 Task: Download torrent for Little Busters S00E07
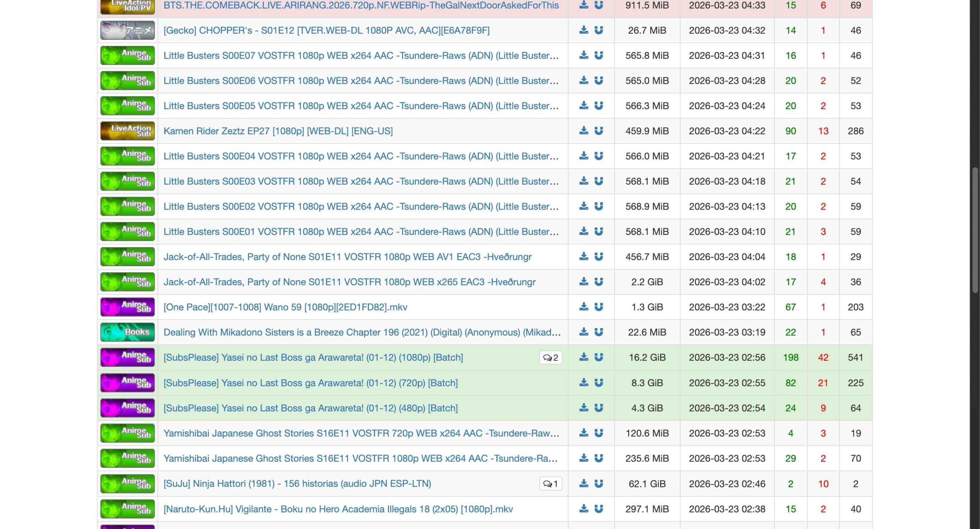coord(583,55)
